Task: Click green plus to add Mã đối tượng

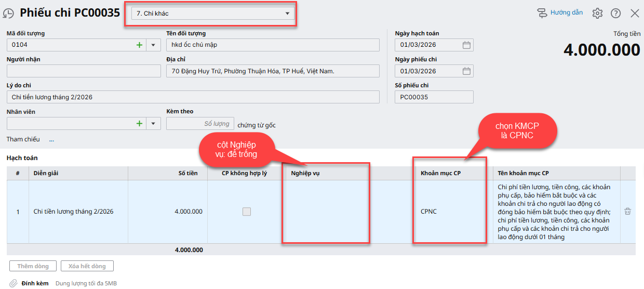Action: (139, 45)
